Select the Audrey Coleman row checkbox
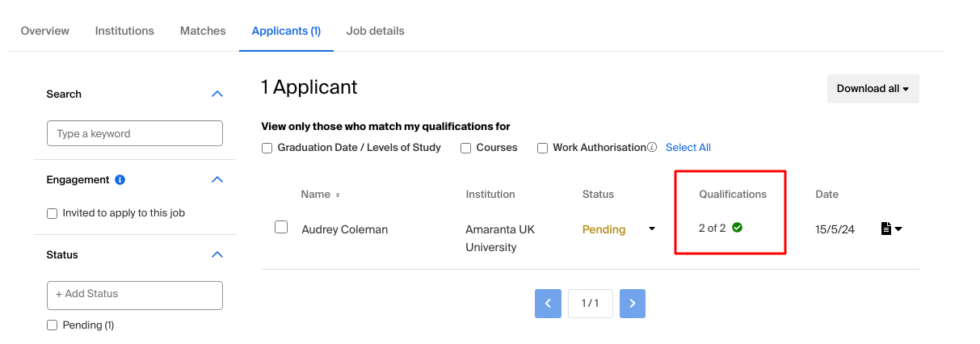Viewport: 980px width, 344px height. coord(281,228)
